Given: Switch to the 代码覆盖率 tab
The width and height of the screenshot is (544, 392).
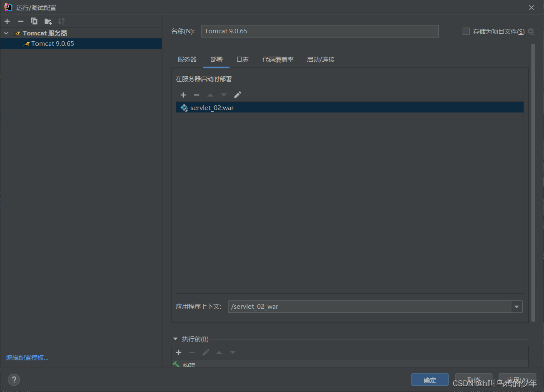Looking at the screenshot, I should coord(278,60).
